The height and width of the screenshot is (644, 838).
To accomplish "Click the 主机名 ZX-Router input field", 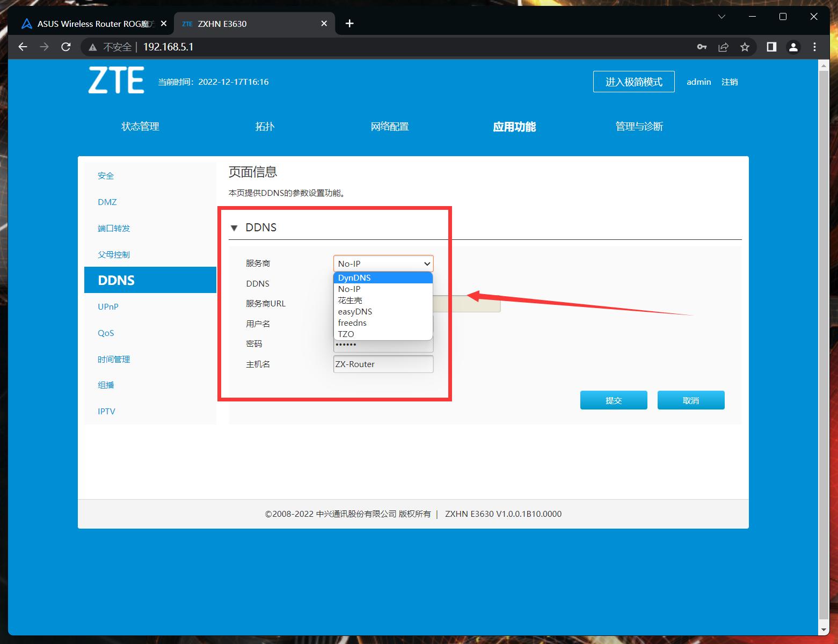I will [383, 364].
